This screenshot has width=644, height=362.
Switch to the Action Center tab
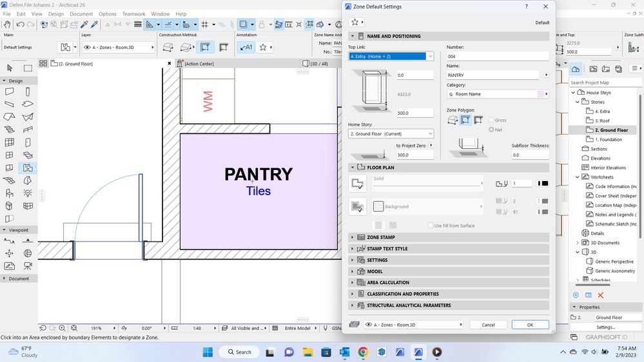(x=199, y=64)
